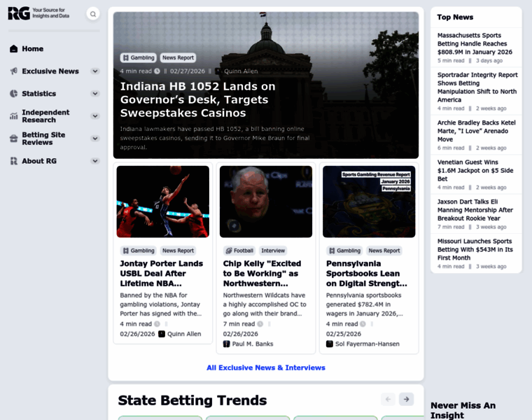Click the basketball game thumbnail

point(163,202)
